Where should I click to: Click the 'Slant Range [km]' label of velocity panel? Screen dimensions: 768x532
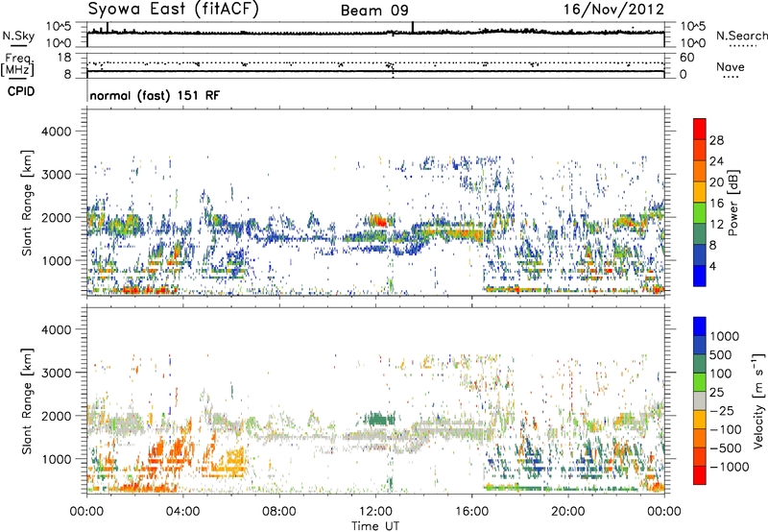click(x=27, y=400)
